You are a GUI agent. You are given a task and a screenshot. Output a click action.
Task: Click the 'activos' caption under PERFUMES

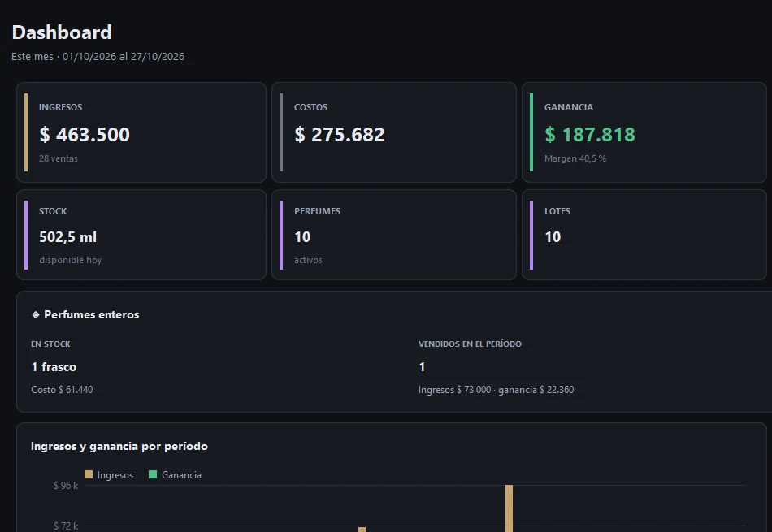click(308, 260)
